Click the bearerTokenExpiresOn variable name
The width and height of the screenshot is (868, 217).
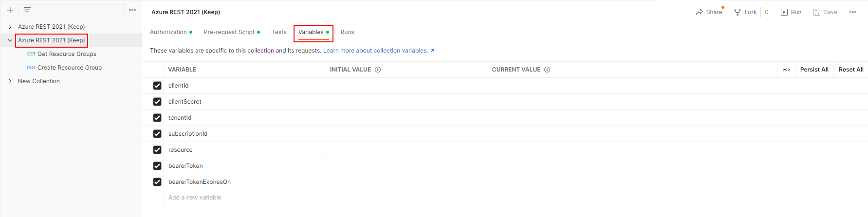click(200, 182)
